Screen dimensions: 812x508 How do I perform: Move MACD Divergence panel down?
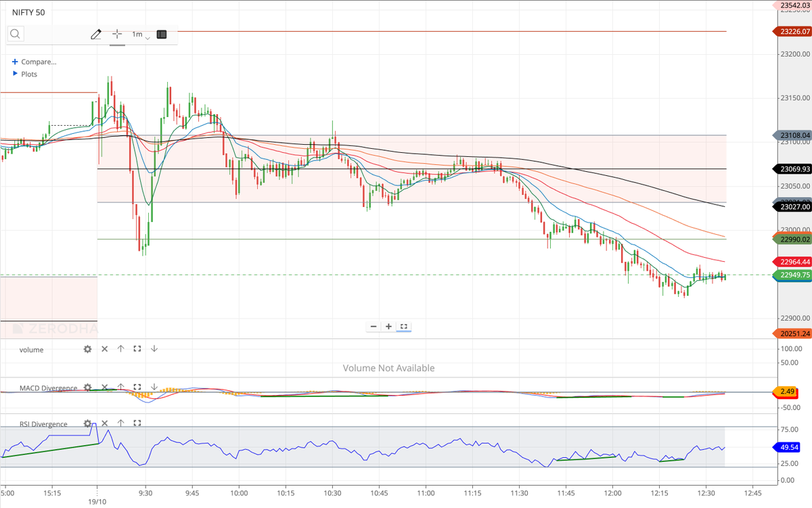[154, 388]
